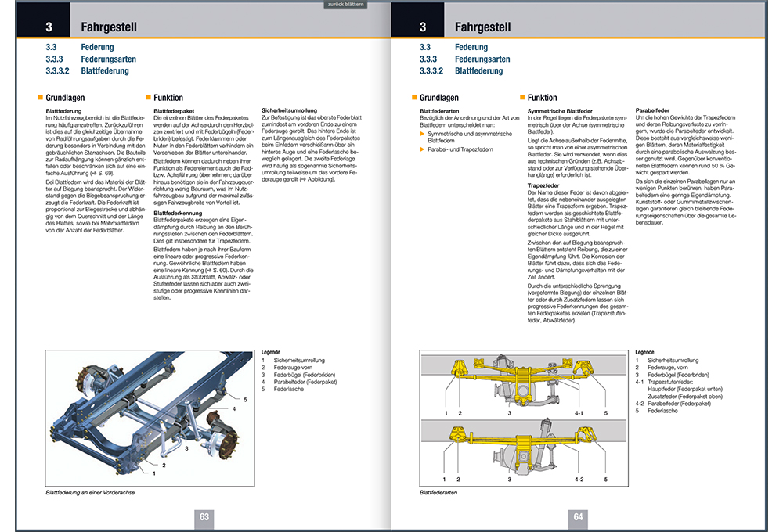
Task: Click the 'zurück blättern' tab at top
Action: [x=350, y=4]
